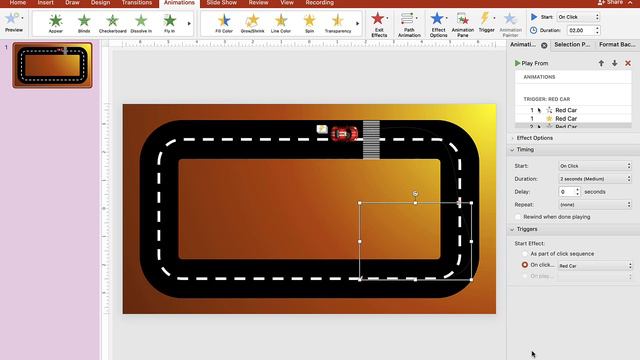Enable Rewind when done playing
The height and width of the screenshot is (360, 640).
click(518, 217)
